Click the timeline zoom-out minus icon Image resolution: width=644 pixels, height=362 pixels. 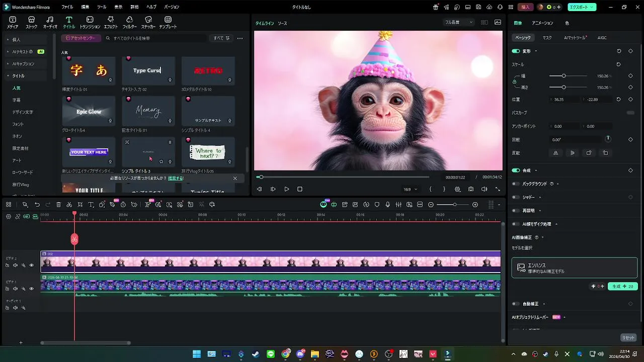[x=431, y=205]
